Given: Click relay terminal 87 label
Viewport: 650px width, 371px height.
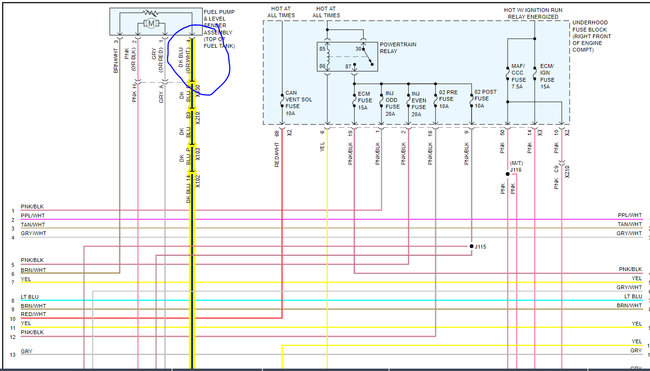Looking at the screenshot, I should pos(349,66).
